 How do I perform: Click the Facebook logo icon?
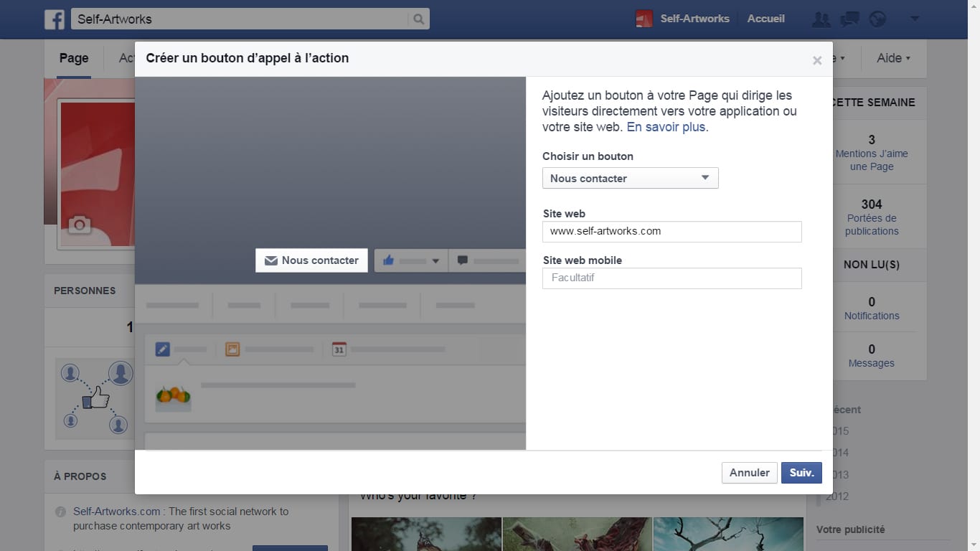tap(55, 19)
